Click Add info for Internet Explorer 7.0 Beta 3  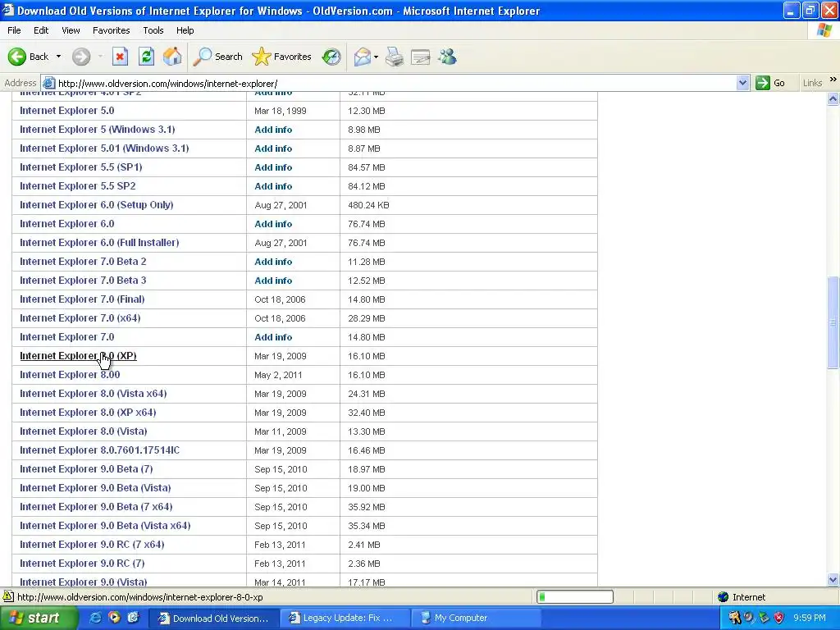[273, 281]
